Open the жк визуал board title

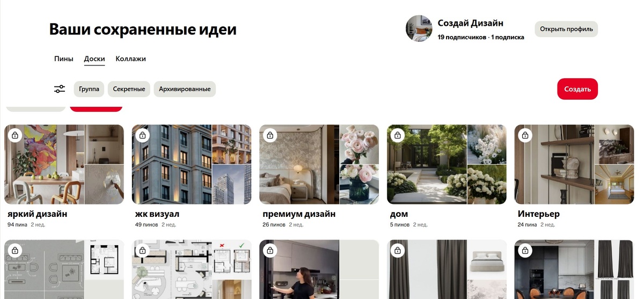pos(159,214)
